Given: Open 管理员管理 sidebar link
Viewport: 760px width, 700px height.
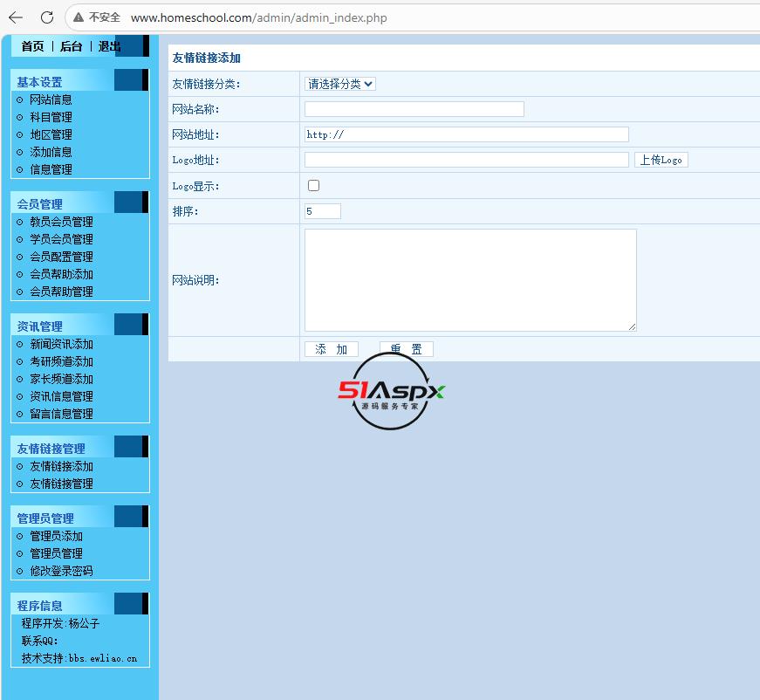Looking at the screenshot, I should coord(56,553).
